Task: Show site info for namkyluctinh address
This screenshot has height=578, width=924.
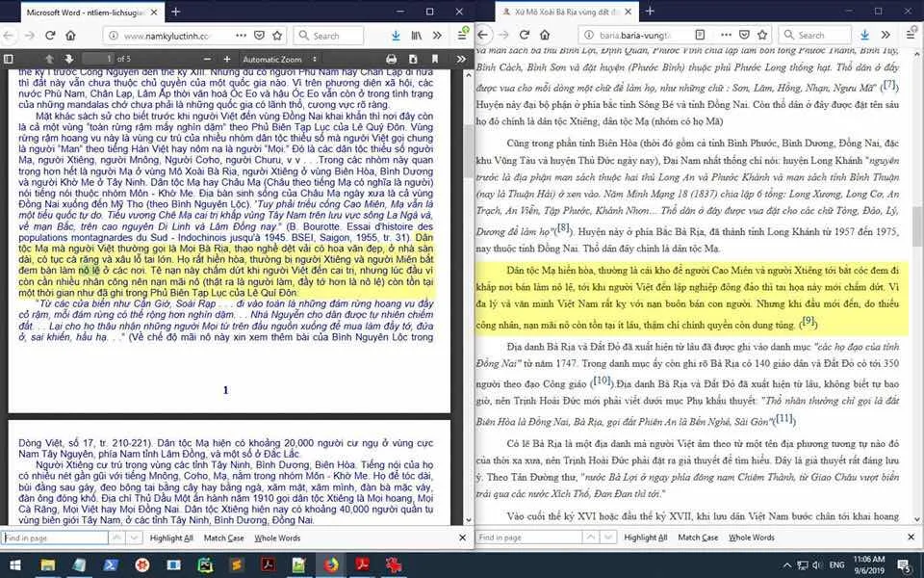Action: coord(115,36)
